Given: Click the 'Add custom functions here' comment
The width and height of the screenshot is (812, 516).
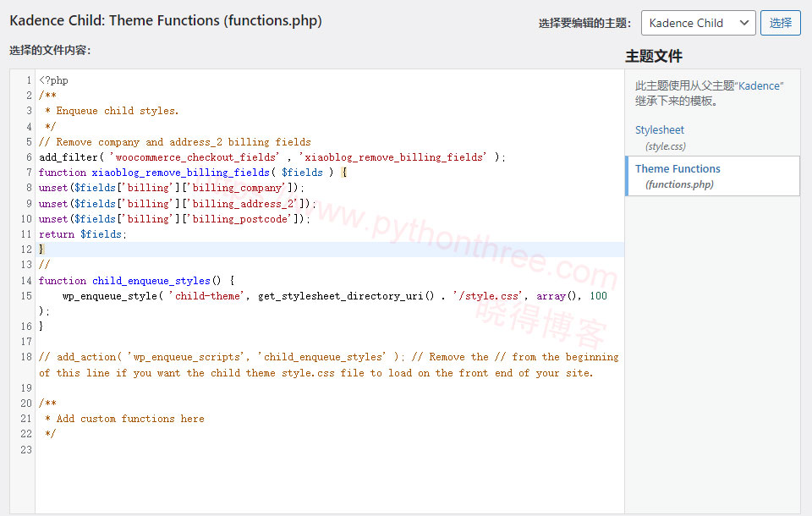Looking at the screenshot, I should tap(129, 419).
